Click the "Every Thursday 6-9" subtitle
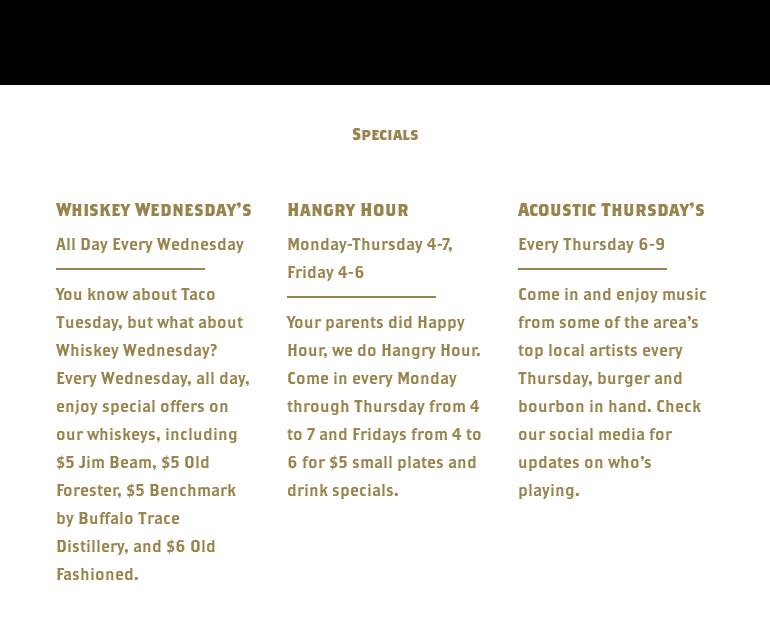Viewport: 770px width, 642px height. (591, 244)
